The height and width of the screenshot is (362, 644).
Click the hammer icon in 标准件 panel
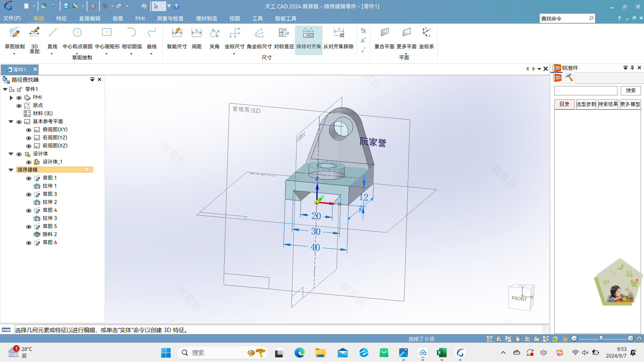click(569, 78)
